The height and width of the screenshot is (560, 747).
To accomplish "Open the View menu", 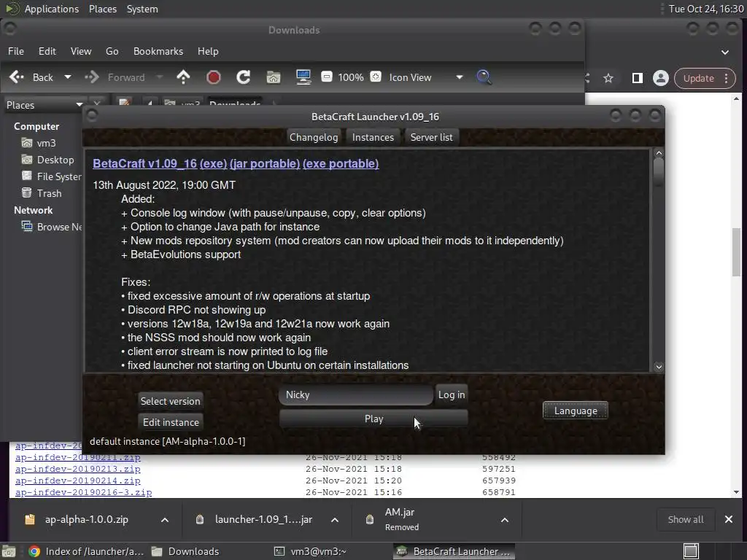I will tap(81, 51).
